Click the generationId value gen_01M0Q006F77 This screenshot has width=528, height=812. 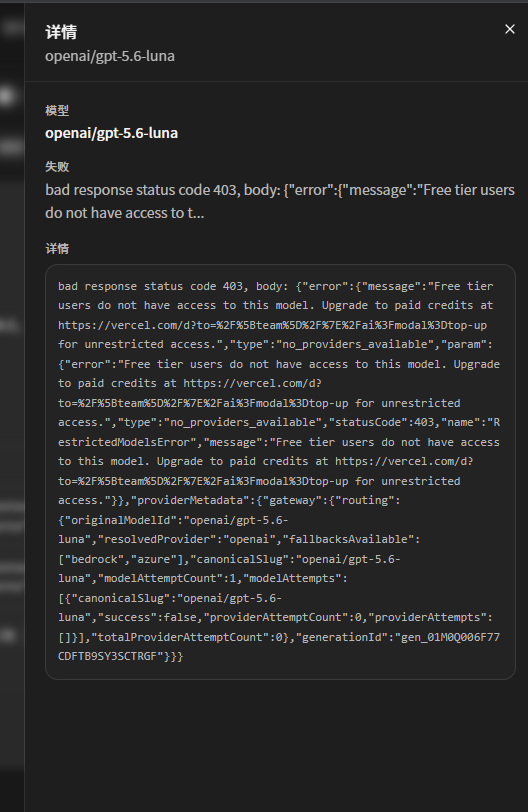(448, 637)
